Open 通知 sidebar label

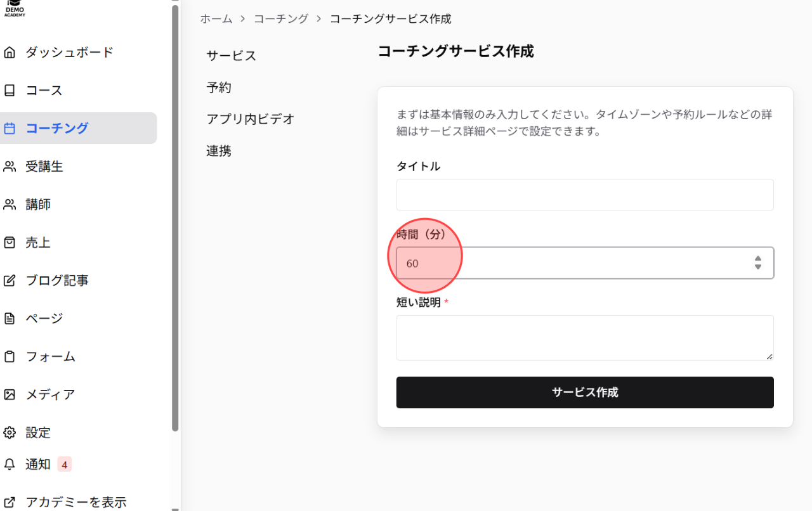tap(38, 464)
